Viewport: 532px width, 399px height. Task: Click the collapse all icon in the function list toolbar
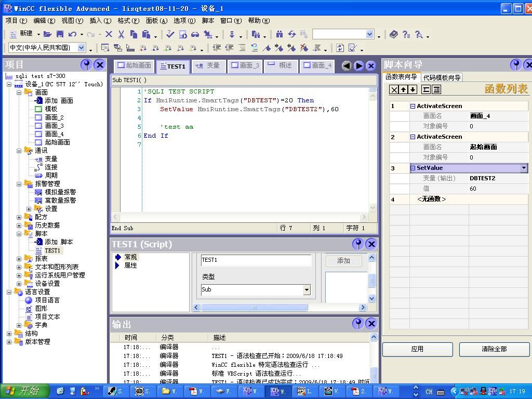tap(426, 89)
